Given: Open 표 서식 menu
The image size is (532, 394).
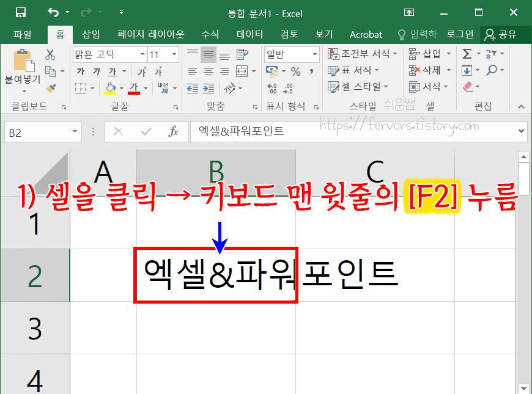Looking at the screenshot, I should 353,70.
